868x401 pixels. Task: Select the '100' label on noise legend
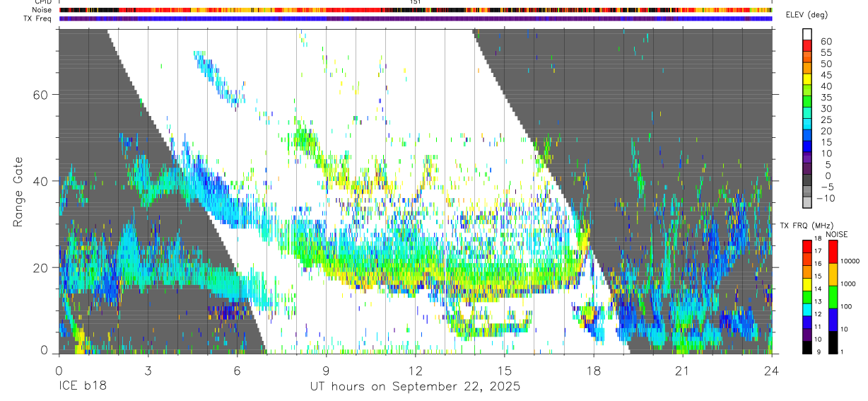click(847, 306)
